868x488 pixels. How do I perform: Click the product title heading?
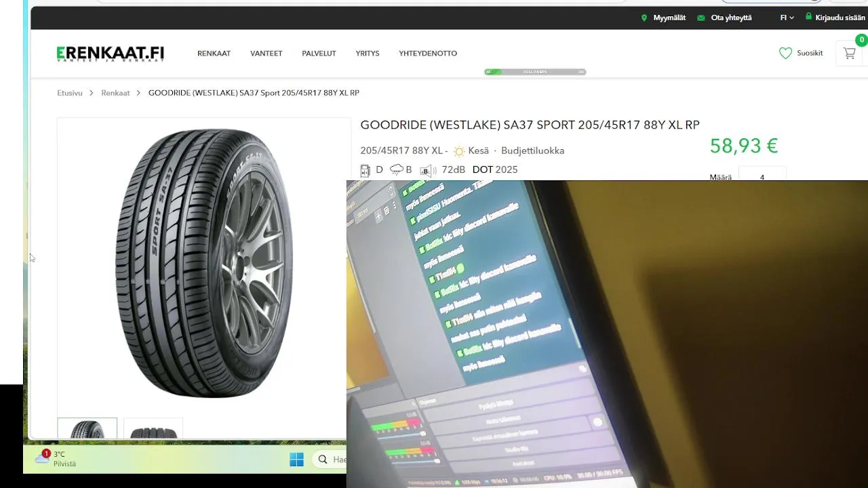click(x=530, y=125)
